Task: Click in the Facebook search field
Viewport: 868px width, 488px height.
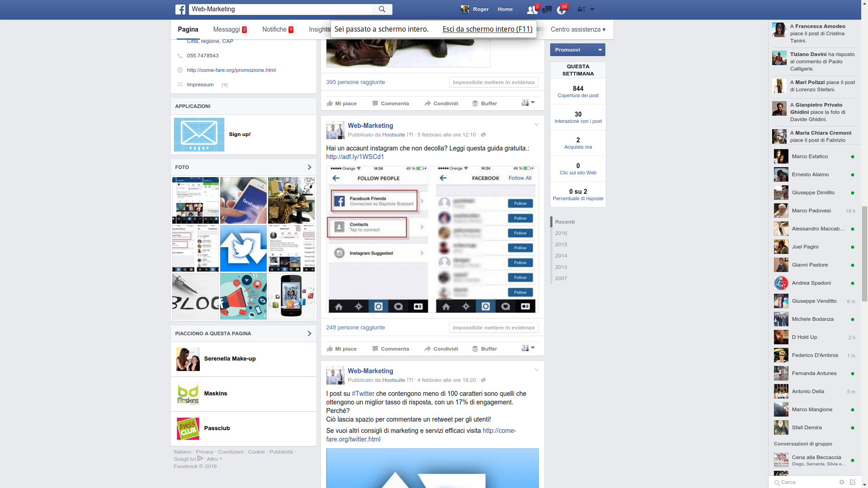Action: [x=280, y=9]
